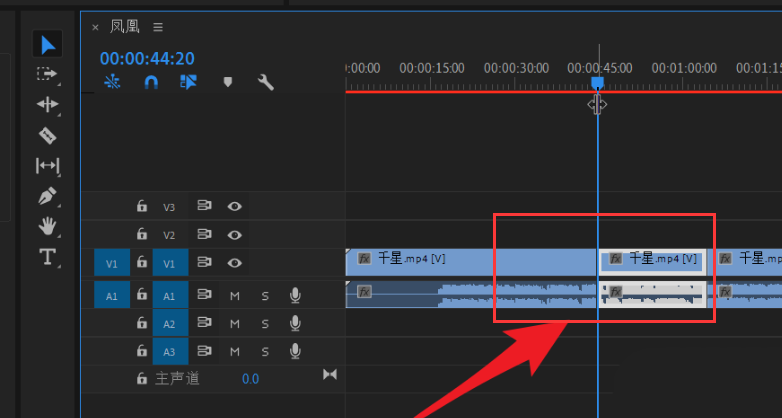Mute track A2

pos(234,324)
